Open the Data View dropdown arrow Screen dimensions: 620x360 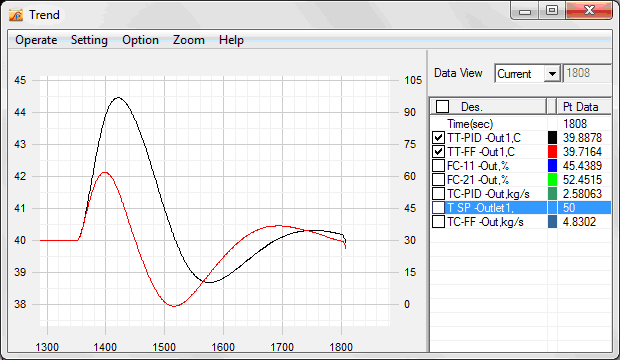[552, 74]
